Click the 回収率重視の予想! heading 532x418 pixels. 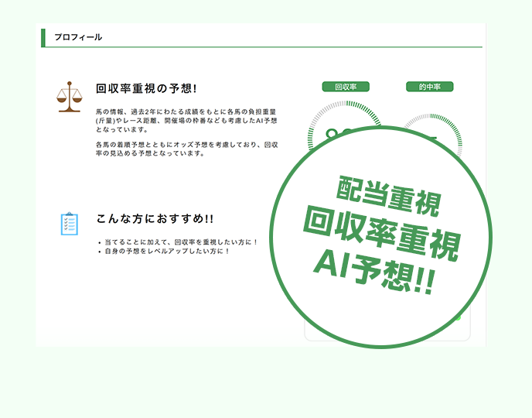pos(146,88)
